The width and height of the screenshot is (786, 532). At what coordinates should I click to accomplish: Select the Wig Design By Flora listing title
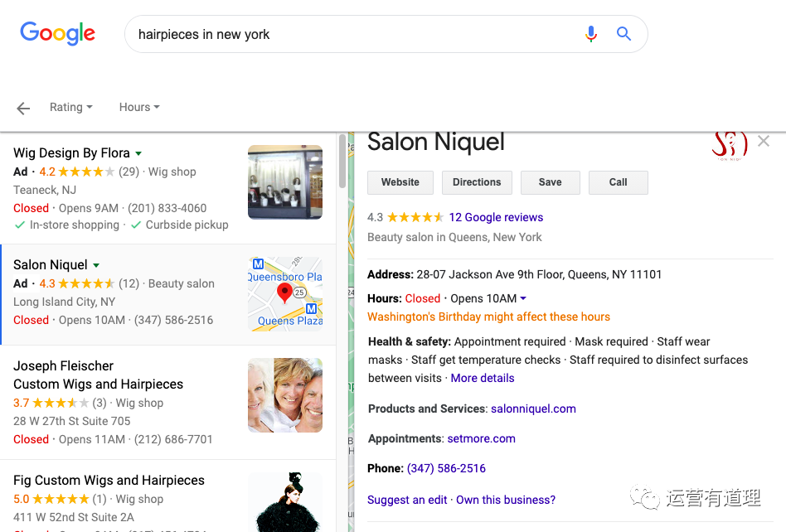[x=71, y=153]
